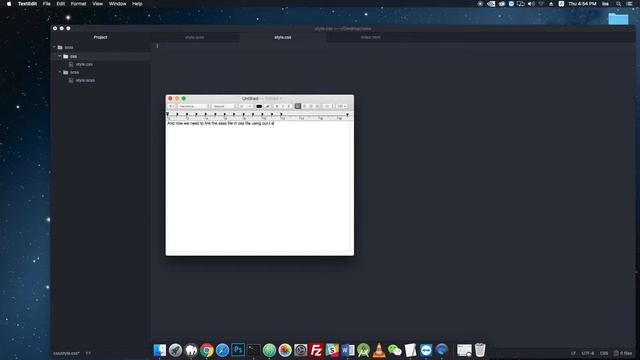The image size is (640, 360).
Task: Open TeamViewer from the Dock
Action: point(426,350)
